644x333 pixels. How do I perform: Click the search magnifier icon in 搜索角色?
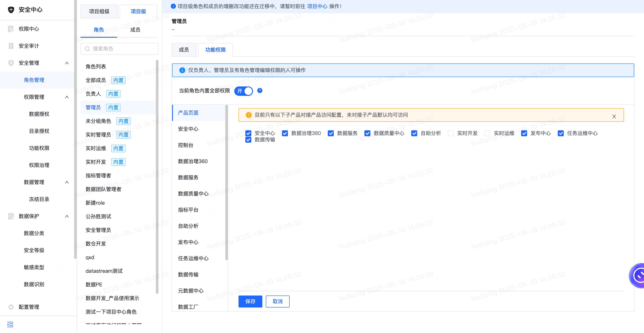87,49
